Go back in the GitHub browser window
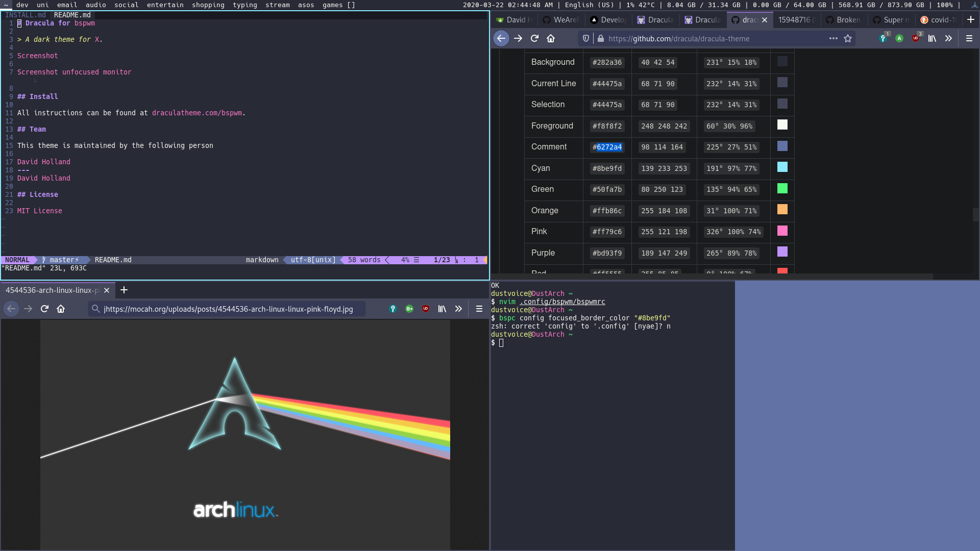The height and width of the screenshot is (551, 980). 501,38
